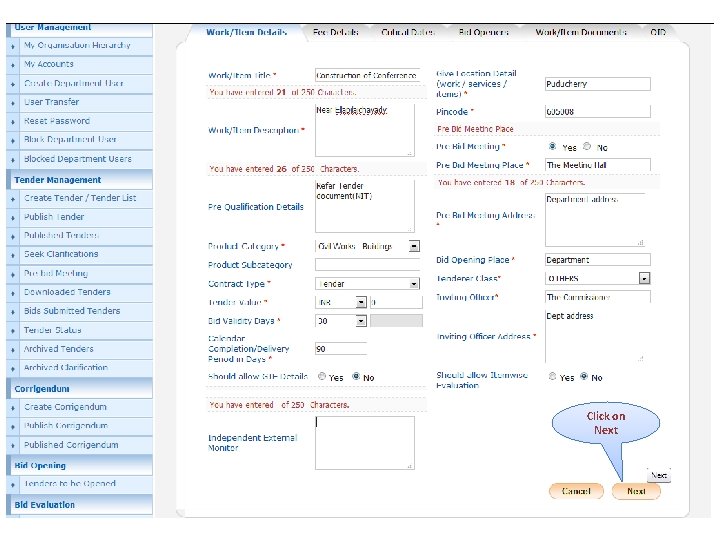
Task: Click Corrigendum section header
Action: [x=79, y=388]
